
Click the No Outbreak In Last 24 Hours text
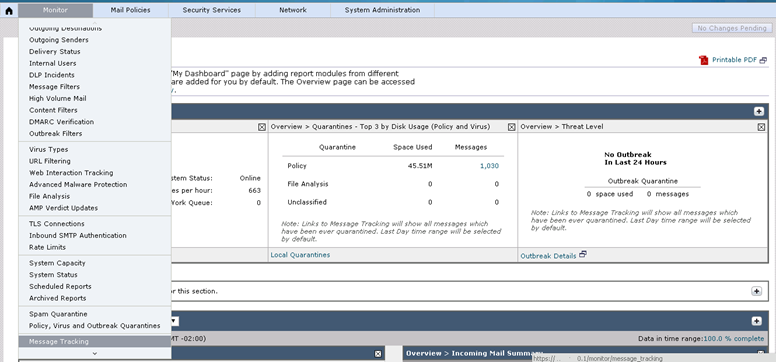(635, 158)
